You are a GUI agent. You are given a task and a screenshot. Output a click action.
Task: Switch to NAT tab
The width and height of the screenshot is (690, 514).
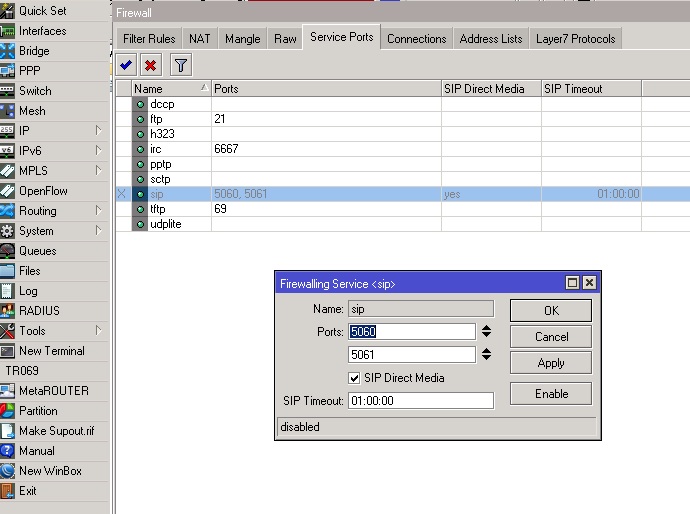pos(199,39)
